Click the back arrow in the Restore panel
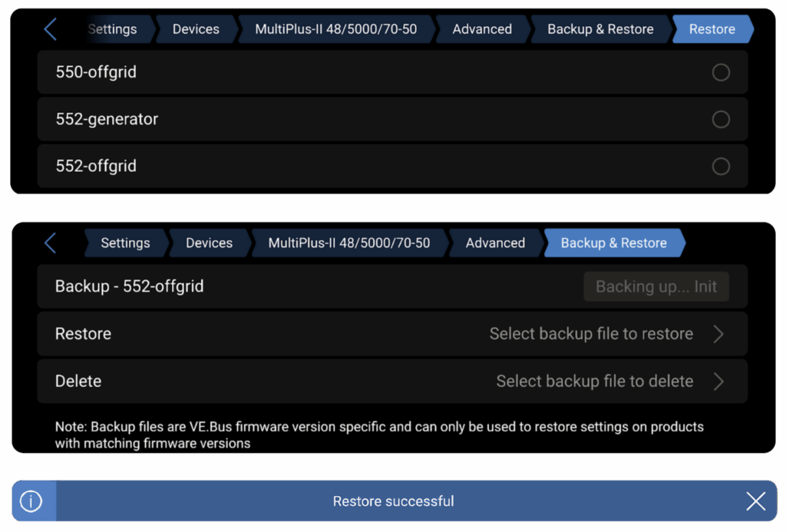Screen dimensions: 786x532 coord(51,29)
